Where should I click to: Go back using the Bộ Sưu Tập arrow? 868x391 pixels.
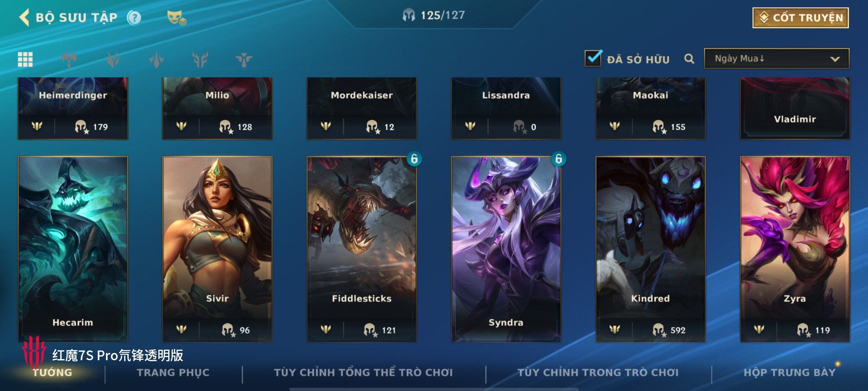(25, 17)
